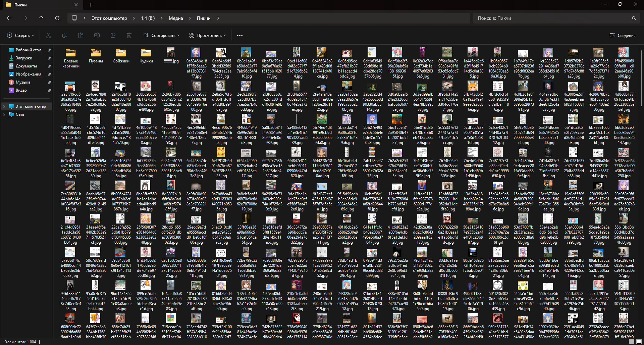The width and height of the screenshot is (644, 345).
Task: Toggle the Сведения details pane
Action: [623, 35]
